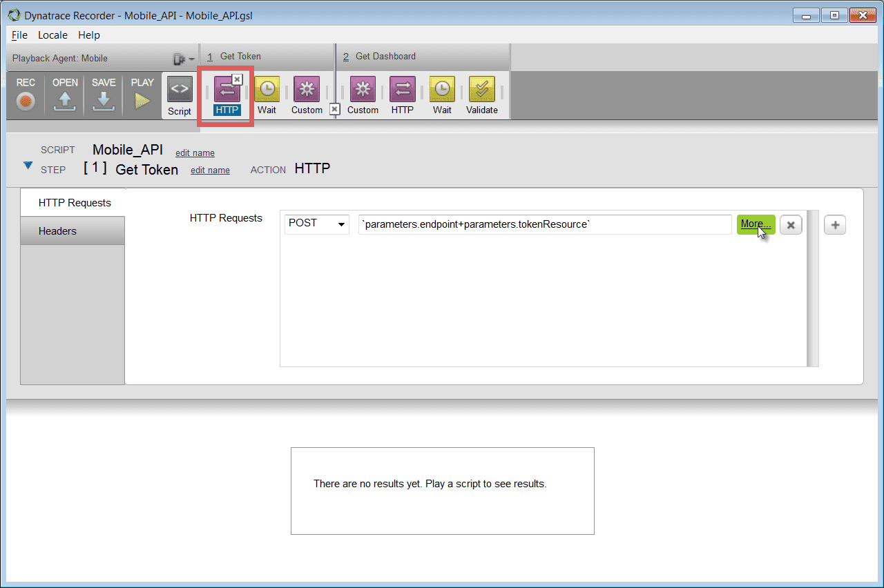Click edit name link for the step

click(x=210, y=170)
